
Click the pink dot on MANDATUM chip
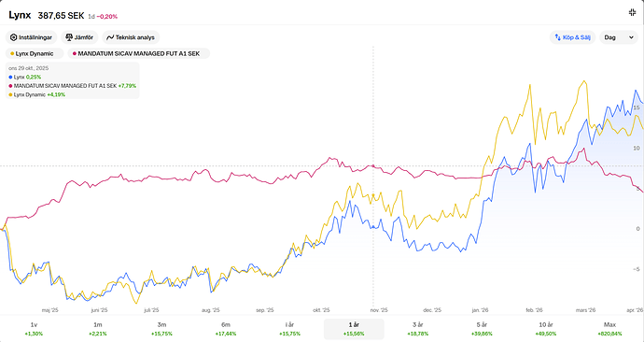[x=75, y=53]
